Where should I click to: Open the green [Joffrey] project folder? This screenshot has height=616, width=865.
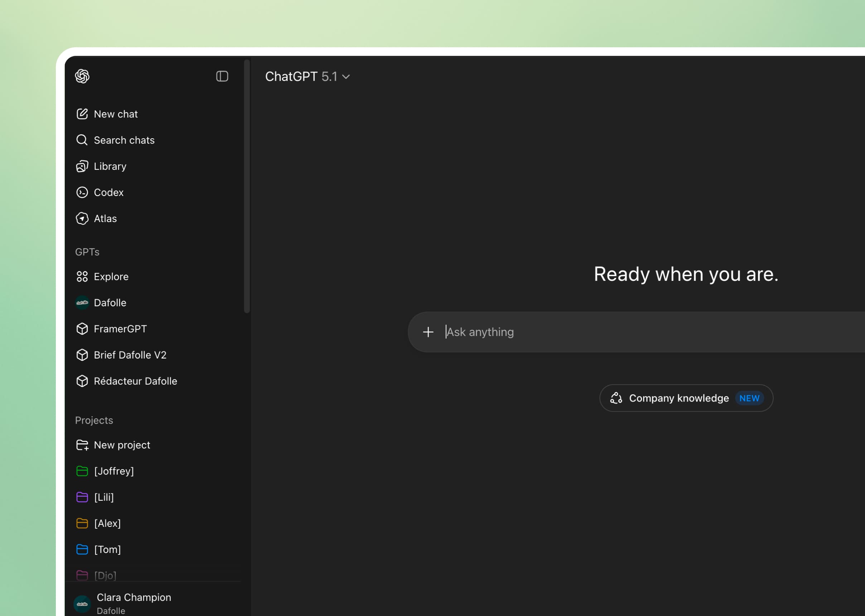click(x=113, y=471)
